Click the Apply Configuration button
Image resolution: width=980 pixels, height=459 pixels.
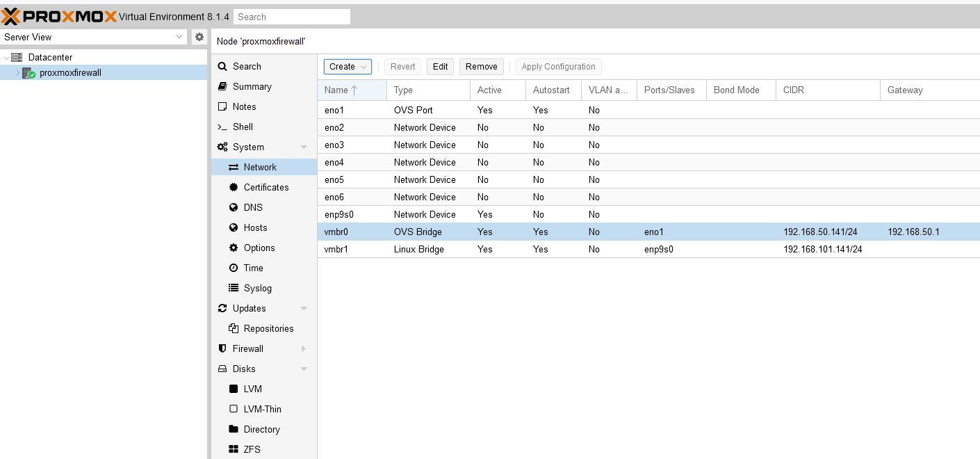coord(558,67)
